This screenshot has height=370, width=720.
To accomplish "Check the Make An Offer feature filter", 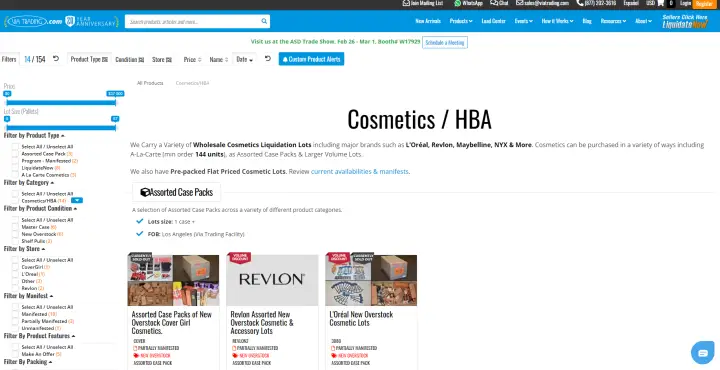I will (16, 354).
